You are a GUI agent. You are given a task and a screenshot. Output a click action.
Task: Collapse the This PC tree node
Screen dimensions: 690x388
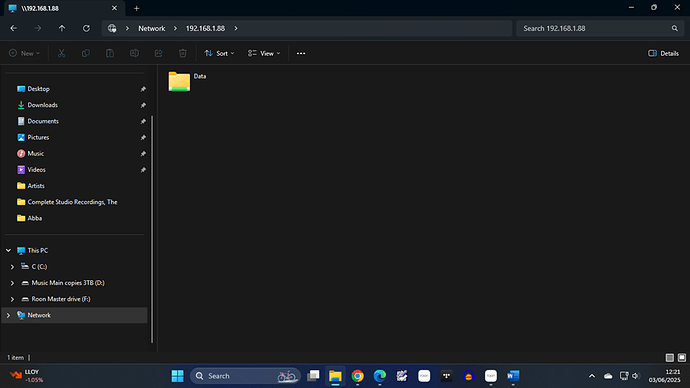click(x=8, y=250)
